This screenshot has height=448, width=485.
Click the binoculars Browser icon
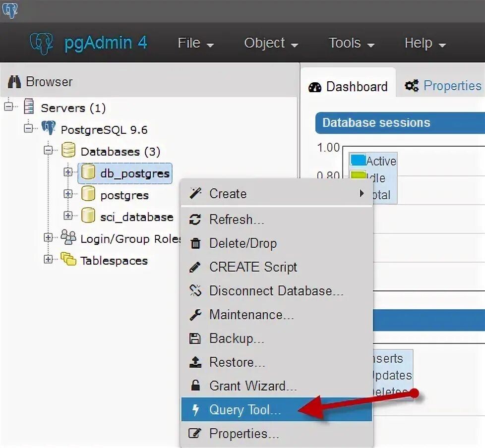pos(14,82)
